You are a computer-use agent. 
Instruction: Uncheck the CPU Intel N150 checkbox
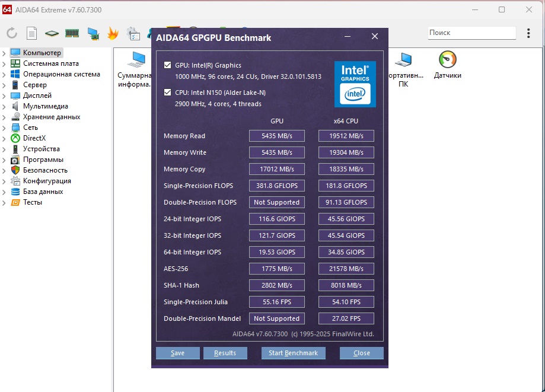coord(167,93)
